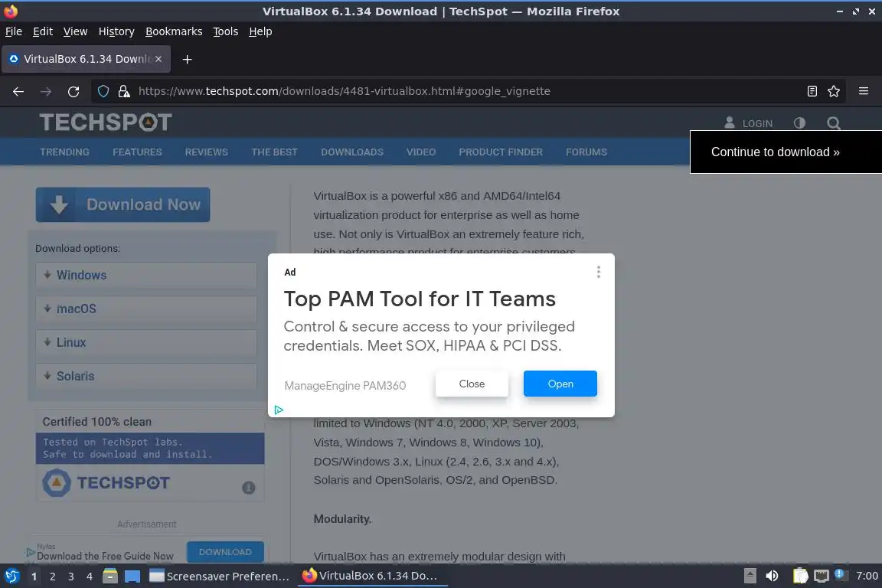Open the ManageEngine ad
The height and width of the screenshot is (588, 882).
pos(560,384)
